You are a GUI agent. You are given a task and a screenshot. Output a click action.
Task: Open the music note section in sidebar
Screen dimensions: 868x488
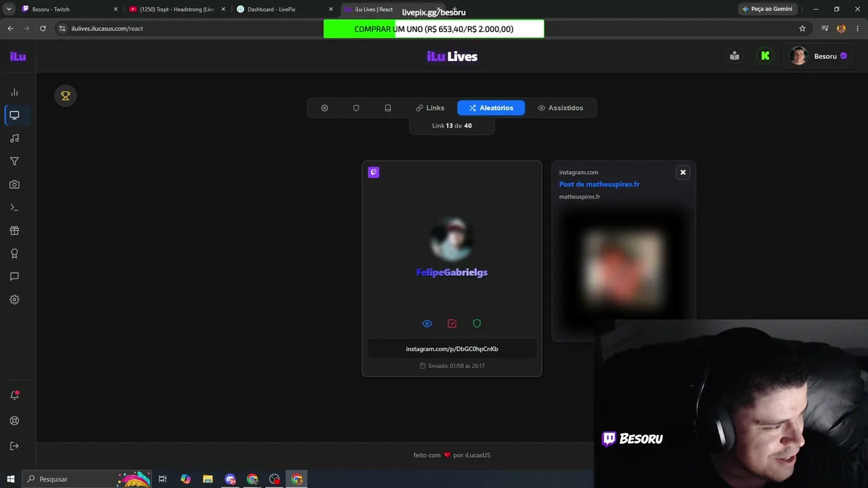click(14, 138)
